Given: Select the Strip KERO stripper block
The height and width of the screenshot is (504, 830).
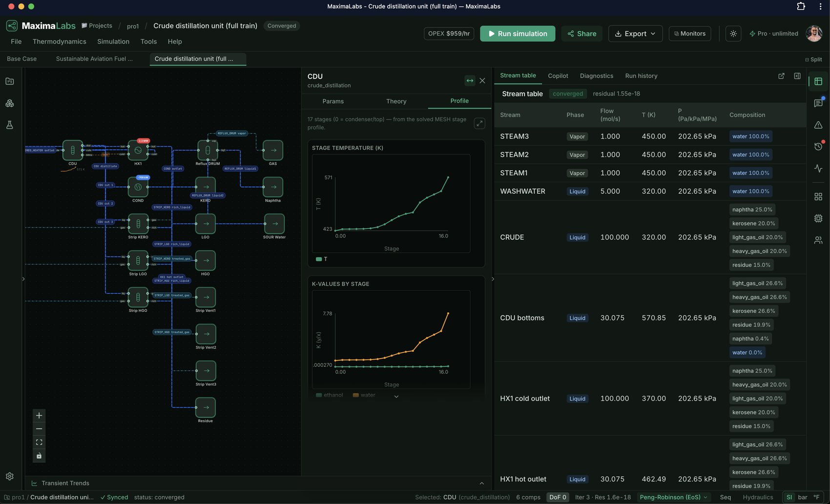Looking at the screenshot, I should (138, 223).
